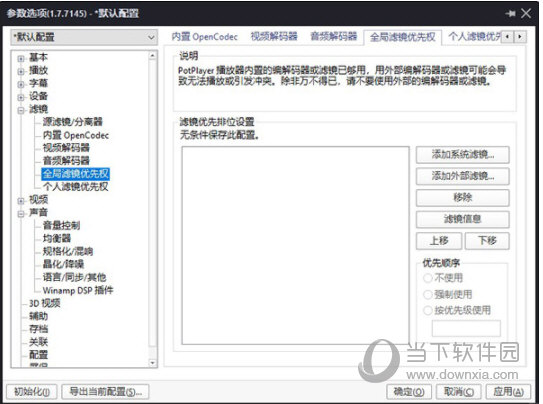Open 音量控制 settings in the tree

[x=61, y=225]
